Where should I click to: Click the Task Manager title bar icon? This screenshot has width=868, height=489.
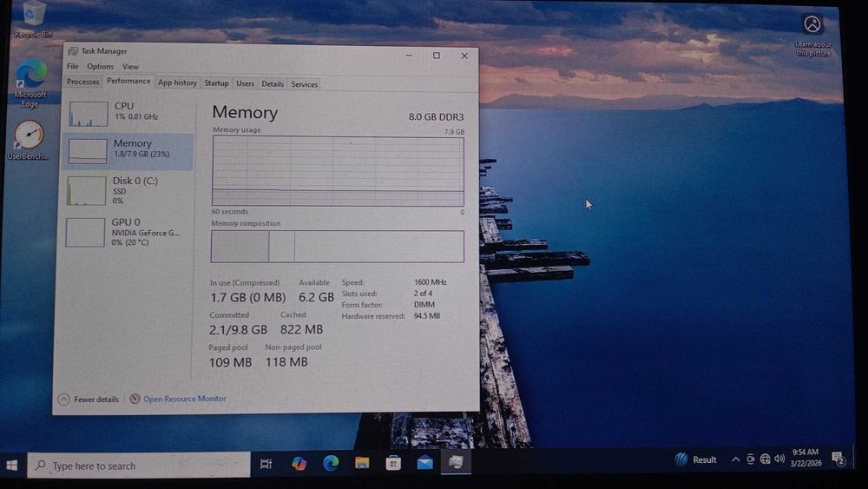pyautogui.click(x=73, y=51)
